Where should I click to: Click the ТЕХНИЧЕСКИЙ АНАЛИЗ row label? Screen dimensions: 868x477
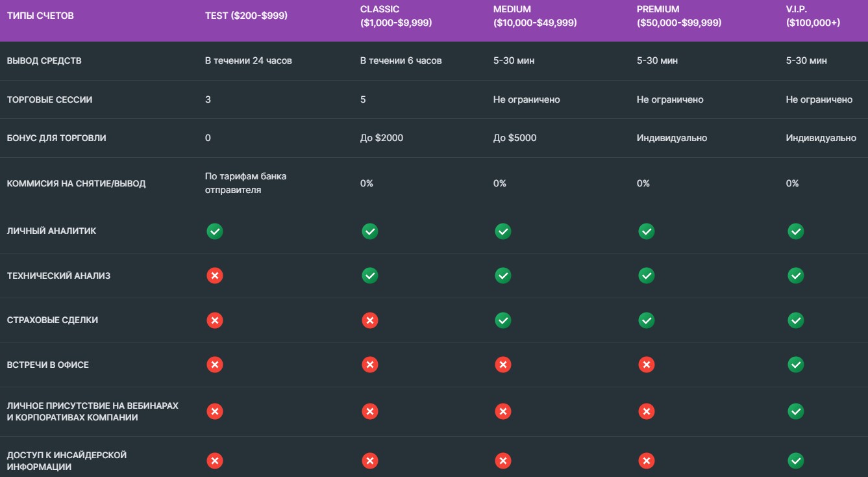click(x=58, y=276)
